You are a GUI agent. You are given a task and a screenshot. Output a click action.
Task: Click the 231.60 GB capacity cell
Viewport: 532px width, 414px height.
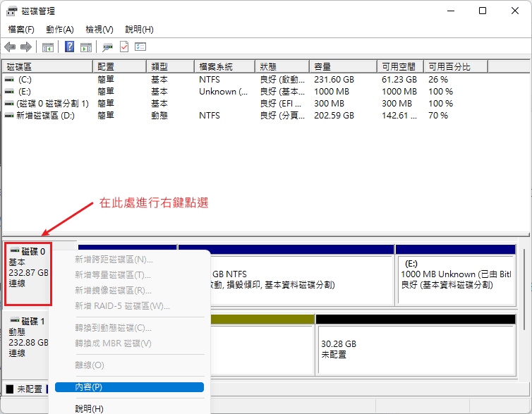pos(334,80)
